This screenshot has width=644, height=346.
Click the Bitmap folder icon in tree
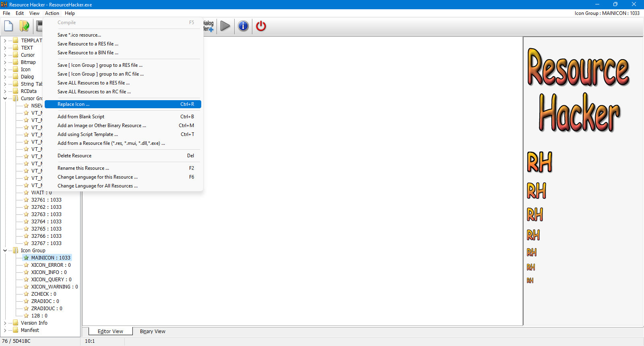(x=16, y=62)
